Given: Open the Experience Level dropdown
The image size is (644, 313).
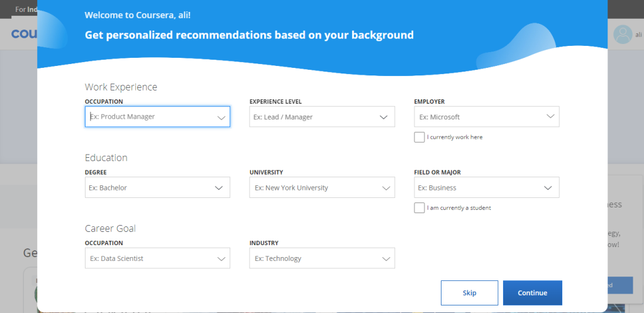Looking at the screenshot, I should click(322, 116).
